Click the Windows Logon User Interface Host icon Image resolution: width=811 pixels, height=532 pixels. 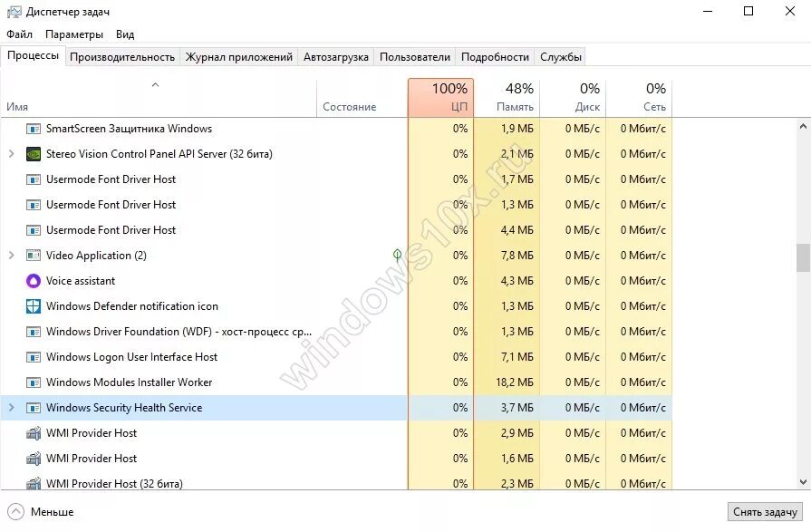pos(34,356)
